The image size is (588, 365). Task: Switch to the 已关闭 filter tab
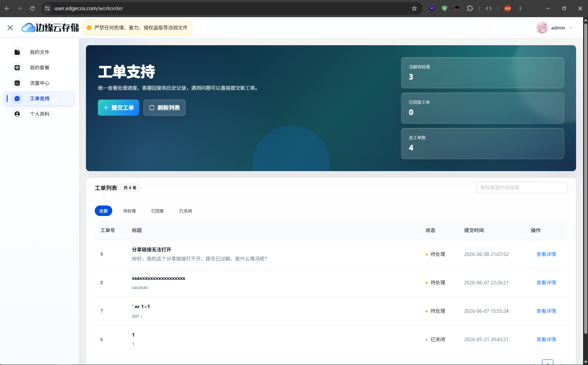186,211
